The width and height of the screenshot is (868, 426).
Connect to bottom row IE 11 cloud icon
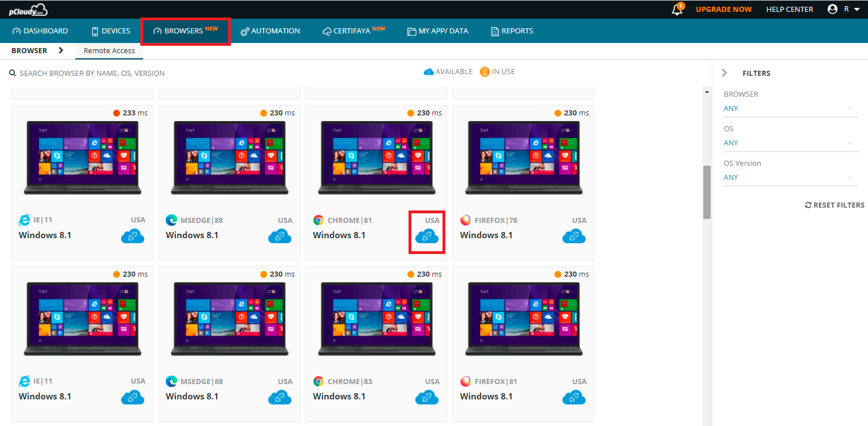point(132,398)
